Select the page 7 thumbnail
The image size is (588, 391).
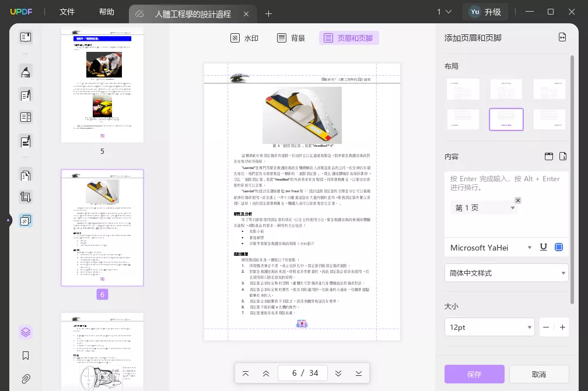click(x=103, y=352)
